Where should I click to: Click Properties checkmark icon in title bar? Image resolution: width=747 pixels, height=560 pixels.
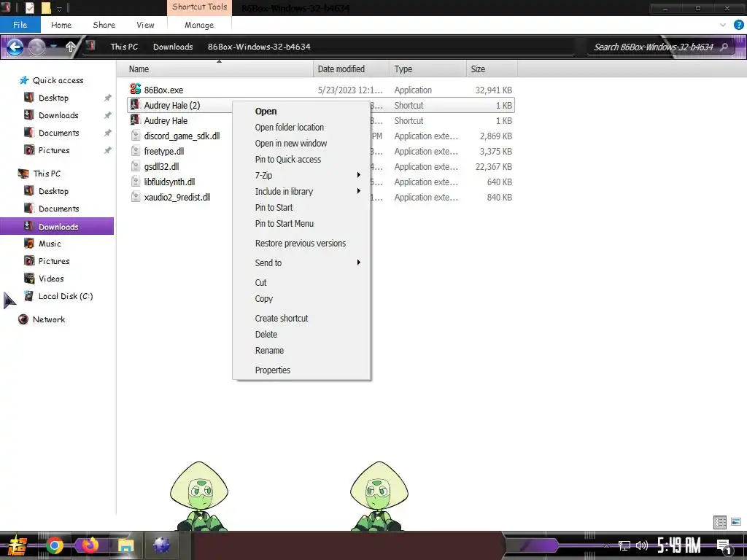click(x=29, y=7)
